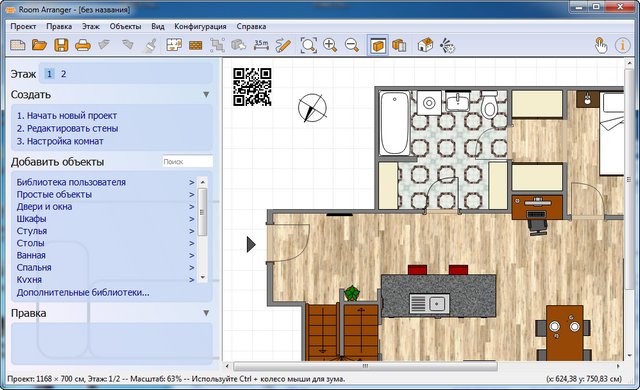Open the Правка menu
This screenshot has height=390, width=640.
pyautogui.click(x=59, y=26)
